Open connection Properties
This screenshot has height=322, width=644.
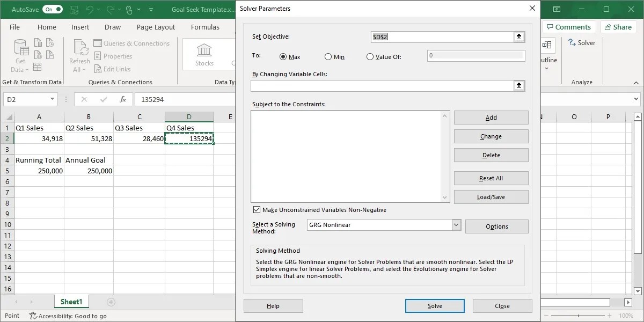[113, 56]
